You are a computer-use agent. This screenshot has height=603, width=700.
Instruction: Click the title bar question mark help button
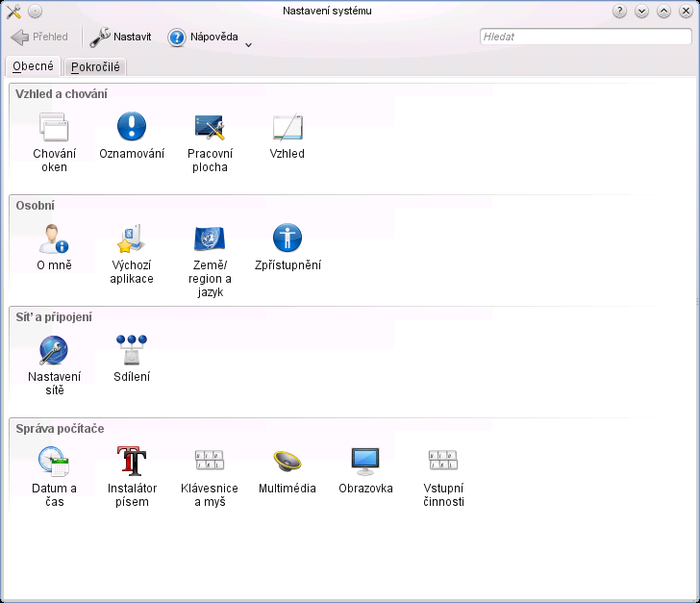619,12
